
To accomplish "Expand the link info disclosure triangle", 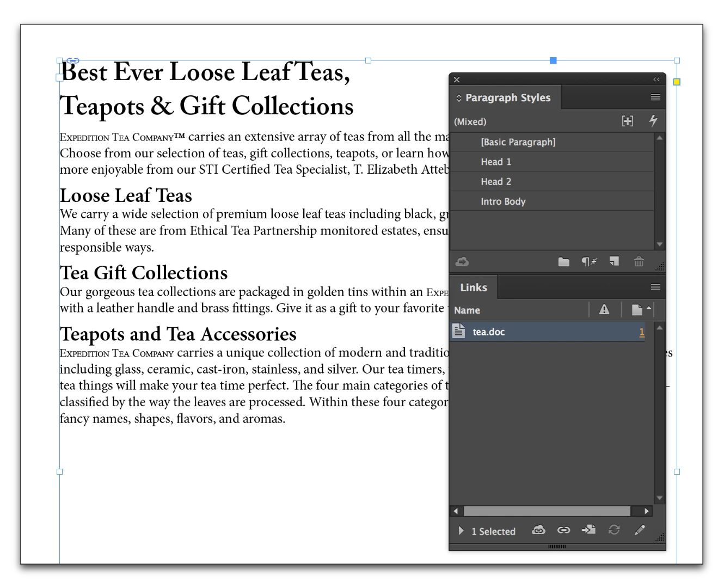I will click(461, 531).
